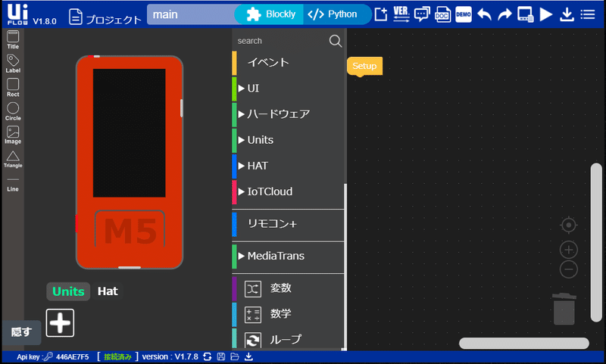The image size is (606, 364).
Task: Redo the last action
Action: point(504,14)
